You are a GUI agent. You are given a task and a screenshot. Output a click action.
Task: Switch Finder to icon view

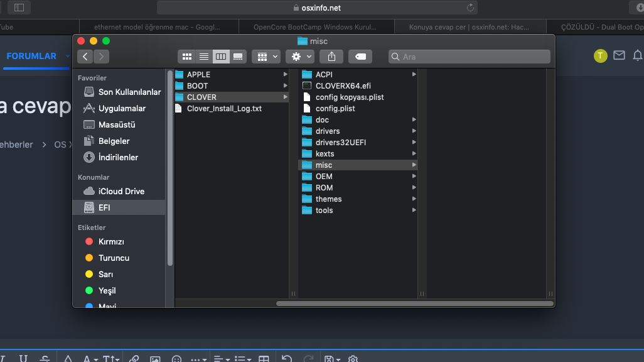point(186,57)
